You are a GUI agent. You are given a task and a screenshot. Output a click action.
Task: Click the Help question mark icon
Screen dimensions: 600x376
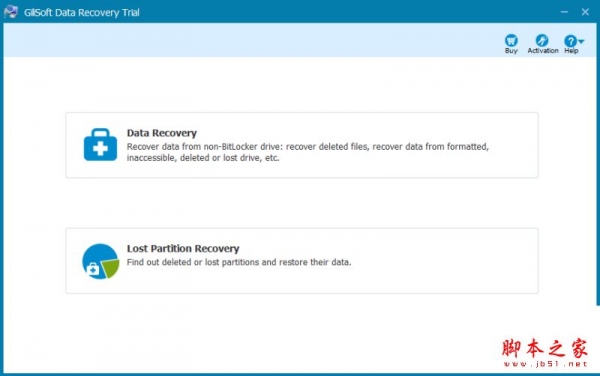click(570, 41)
